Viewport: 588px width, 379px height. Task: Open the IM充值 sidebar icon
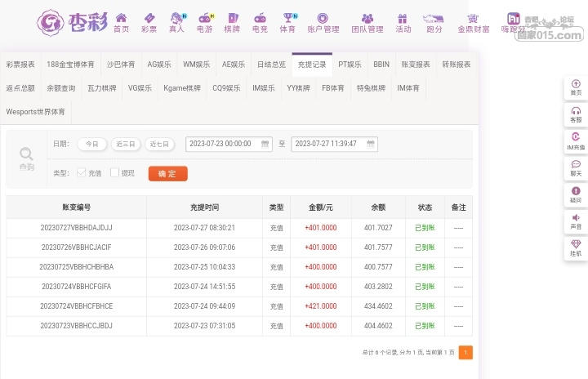point(576,136)
